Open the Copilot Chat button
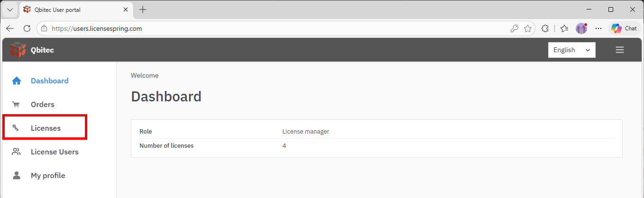The width and height of the screenshot is (644, 198). (624, 28)
